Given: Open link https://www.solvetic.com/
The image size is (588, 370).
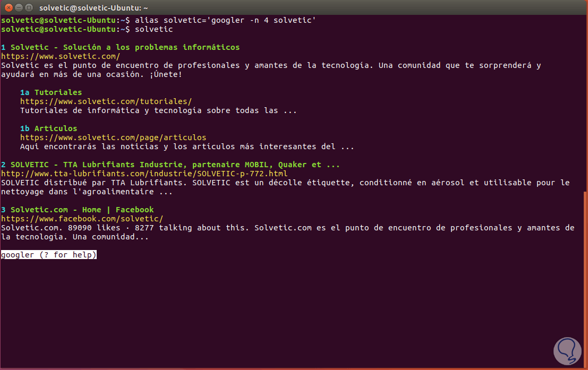Looking at the screenshot, I should coord(61,56).
